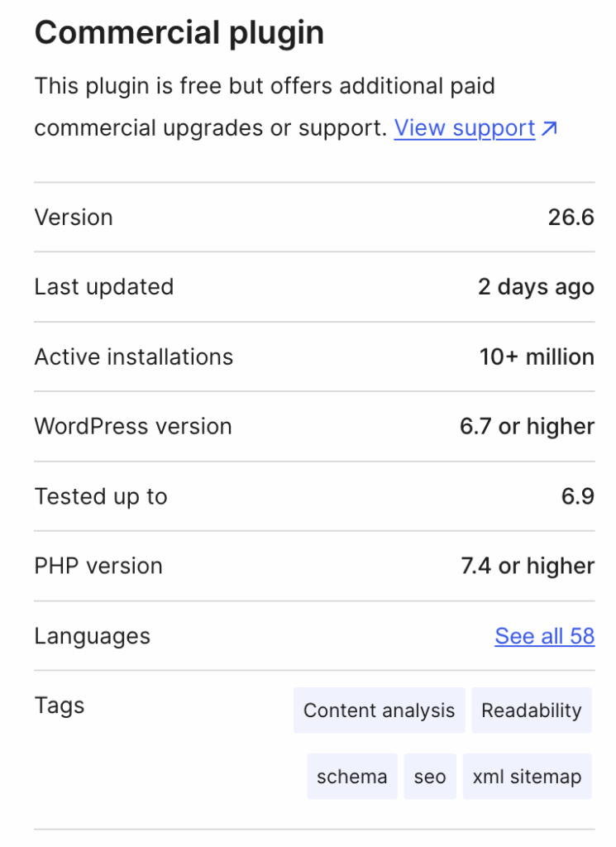Click the 26.6 version number
Screen dimensions: 616x847
[571, 218]
